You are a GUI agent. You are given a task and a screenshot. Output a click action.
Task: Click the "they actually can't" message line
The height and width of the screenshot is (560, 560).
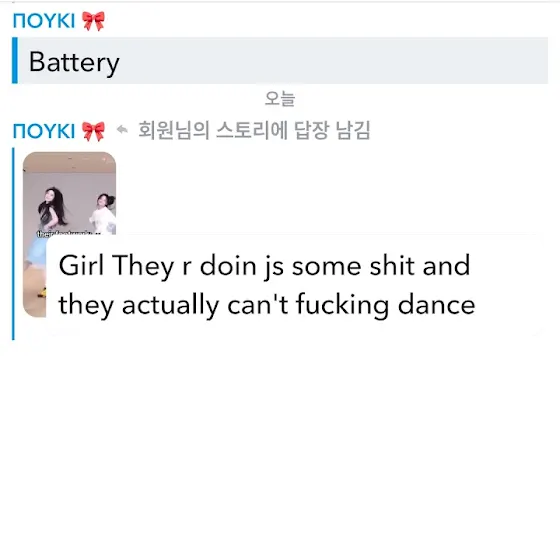pos(267,305)
